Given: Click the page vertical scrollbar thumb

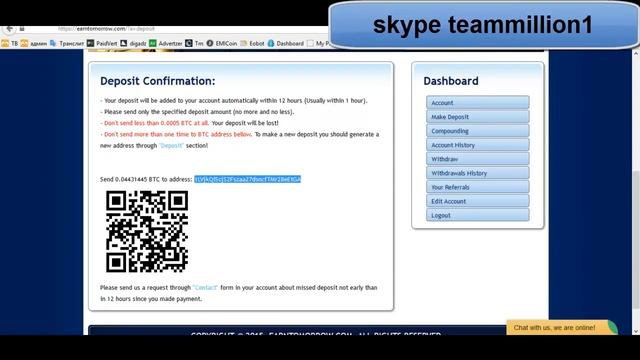Looking at the screenshot, I should pyautogui.click(x=636, y=240).
